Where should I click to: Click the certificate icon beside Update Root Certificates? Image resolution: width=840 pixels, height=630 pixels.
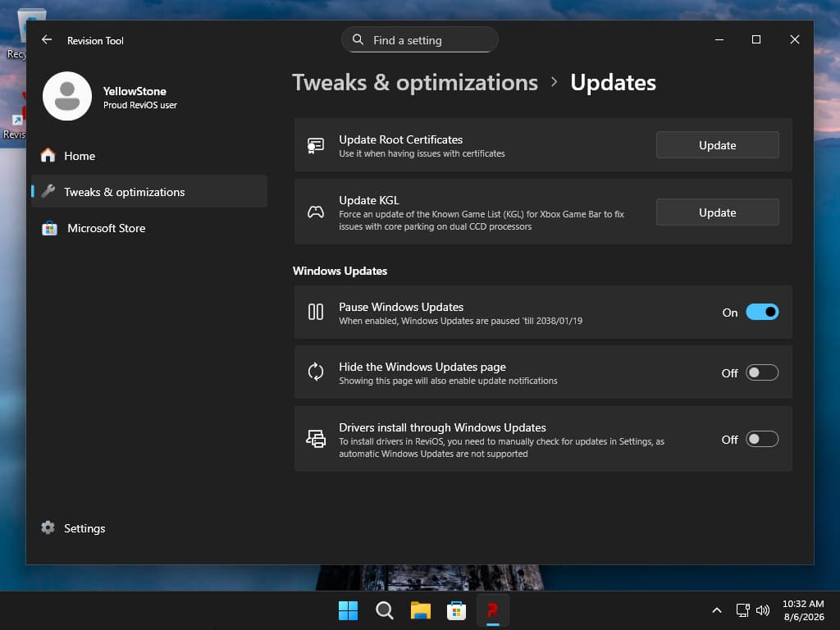pos(316,145)
